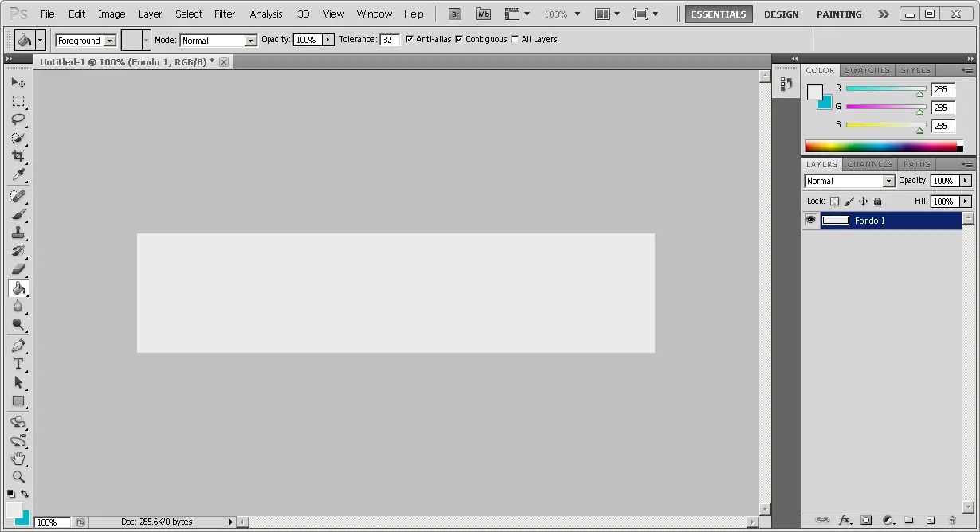Disable the Anti-alias checkbox
The width and height of the screenshot is (980, 532).
click(x=410, y=39)
